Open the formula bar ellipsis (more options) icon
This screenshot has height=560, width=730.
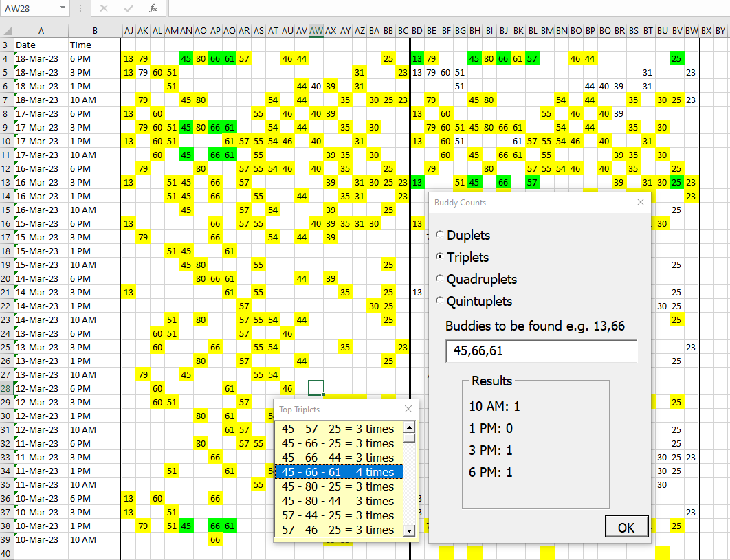pos(80,9)
